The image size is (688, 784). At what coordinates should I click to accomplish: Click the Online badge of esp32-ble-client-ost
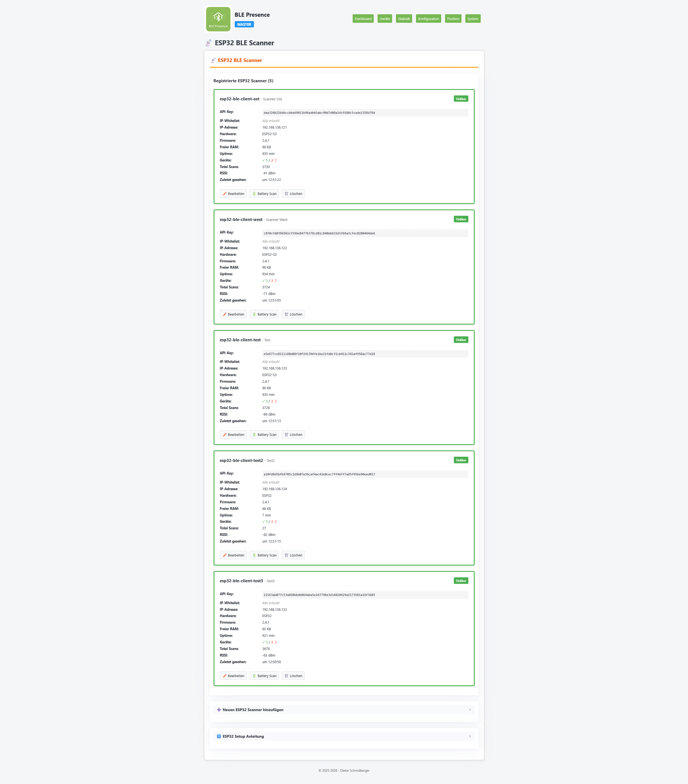click(460, 99)
